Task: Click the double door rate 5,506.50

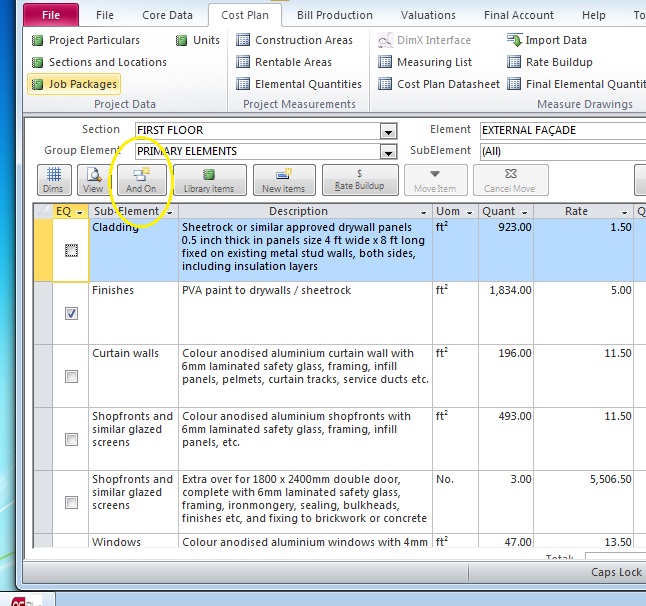Action: (583, 502)
